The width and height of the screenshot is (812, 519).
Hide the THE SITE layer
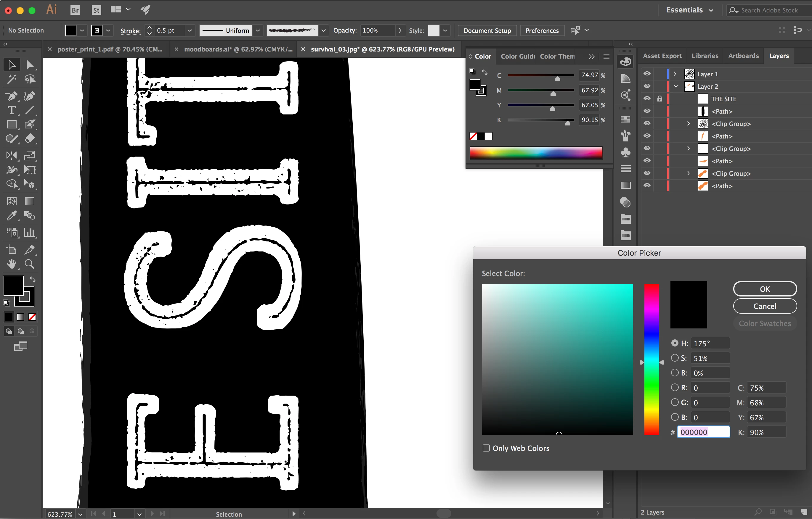click(x=647, y=99)
